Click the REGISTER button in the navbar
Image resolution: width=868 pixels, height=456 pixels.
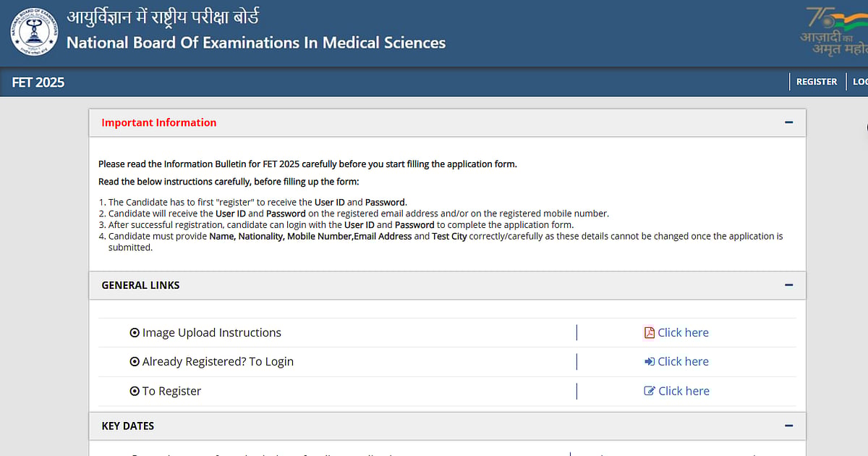coord(817,81)
